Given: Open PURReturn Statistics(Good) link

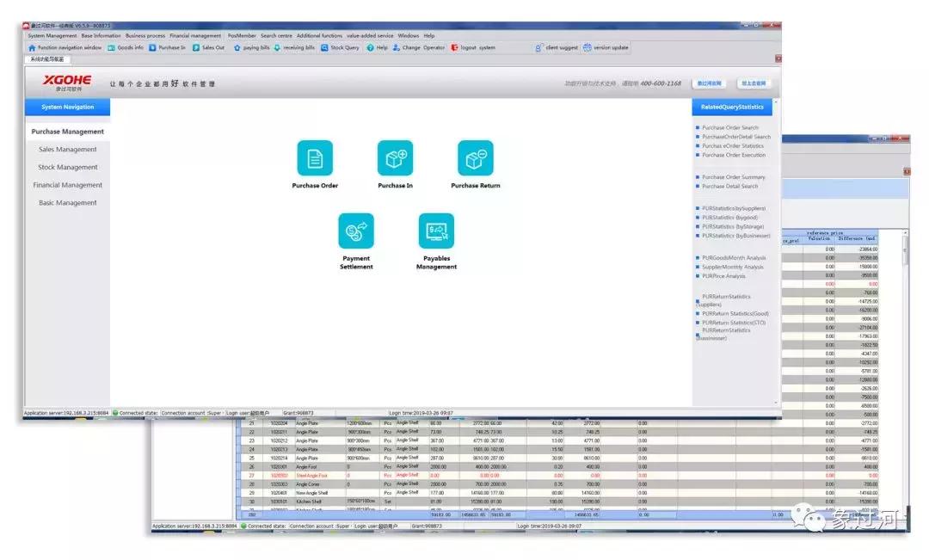Looking at the screenshot, I should pyautogui.click(x=735, y=313).
